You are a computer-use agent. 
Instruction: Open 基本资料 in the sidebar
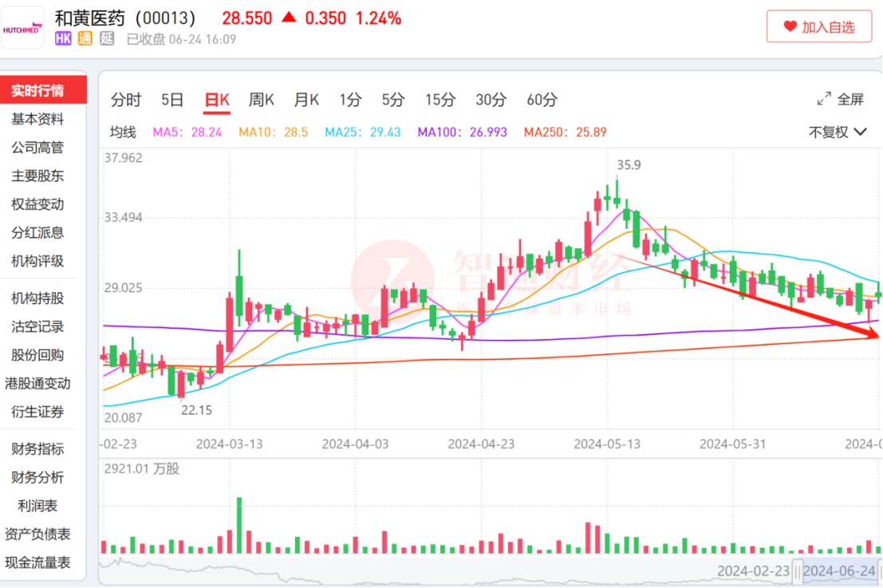(x=37, y=119)
